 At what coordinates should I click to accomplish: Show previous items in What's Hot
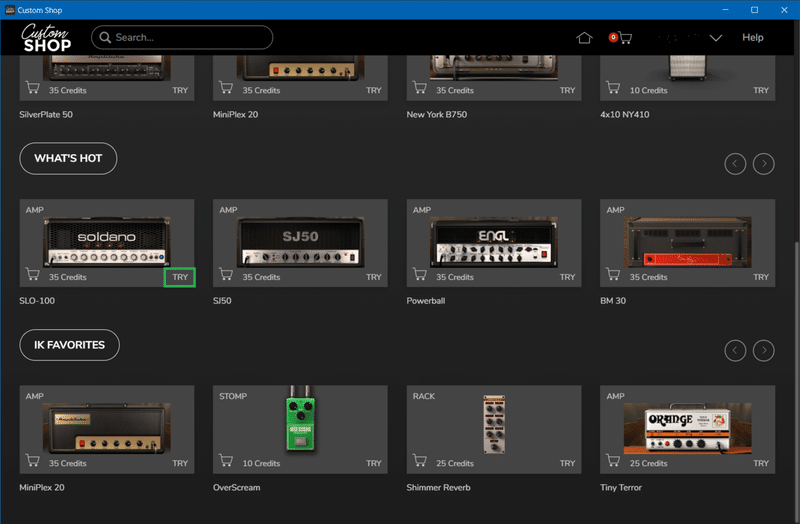(735, 164)
